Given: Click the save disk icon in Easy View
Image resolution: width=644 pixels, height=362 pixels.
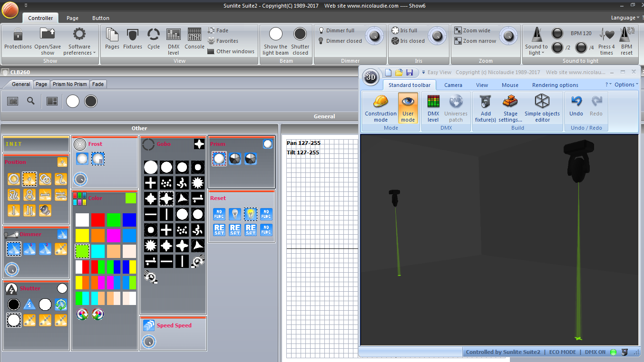Looking at the screenshot, I should pyautogui.click(x=409, y=72).
